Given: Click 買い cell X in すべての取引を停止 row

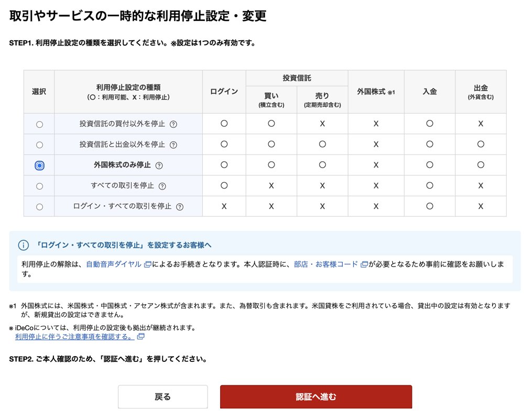Looking at the screenshot, I should (x=271, y=185).
